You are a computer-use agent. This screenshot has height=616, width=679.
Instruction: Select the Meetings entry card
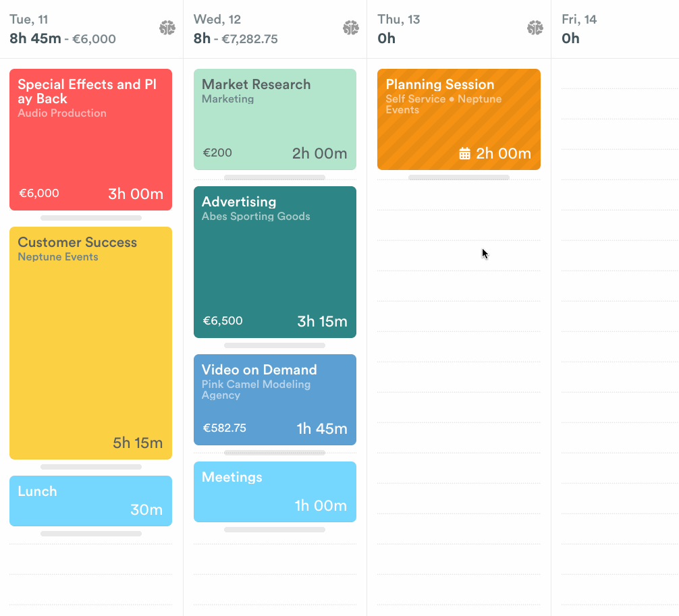pyautogui.click(x=275, y=491)
